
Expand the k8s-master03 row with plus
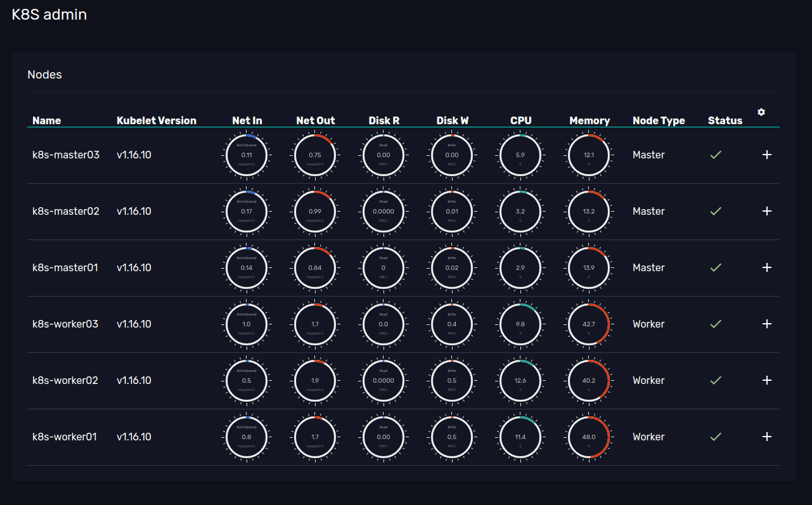coord(767,155)
